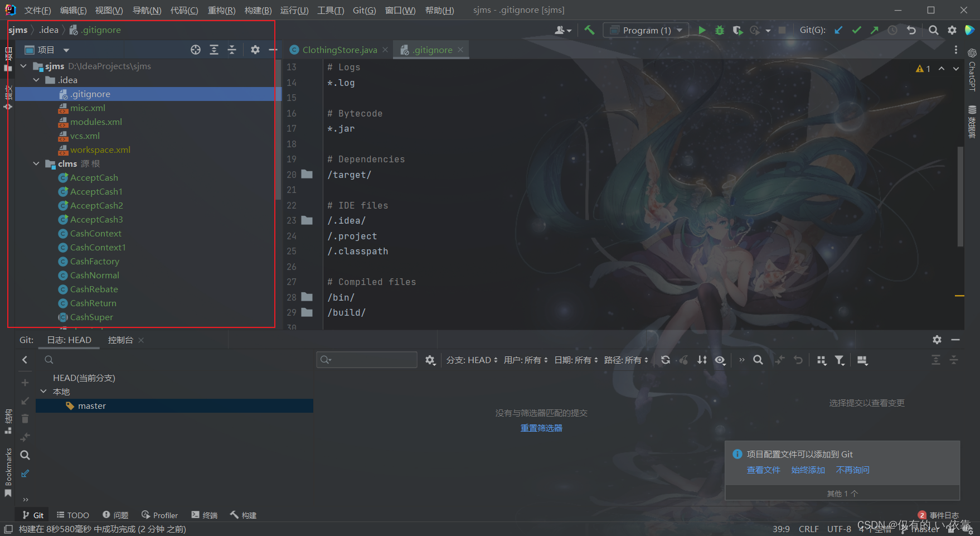
Task: Open ChatGPT plugin side panel
Action: pyautogui.click(x=972, y=70)
